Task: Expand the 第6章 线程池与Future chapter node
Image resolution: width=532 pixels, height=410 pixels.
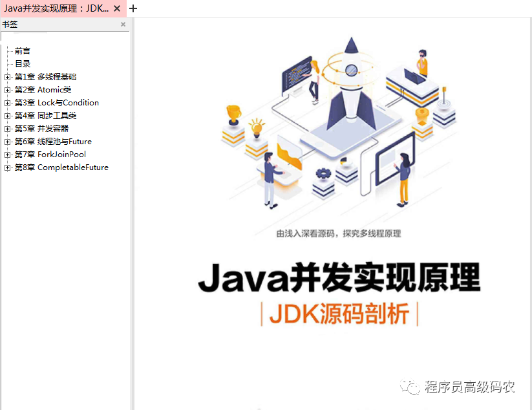Action: click(7, 142)
